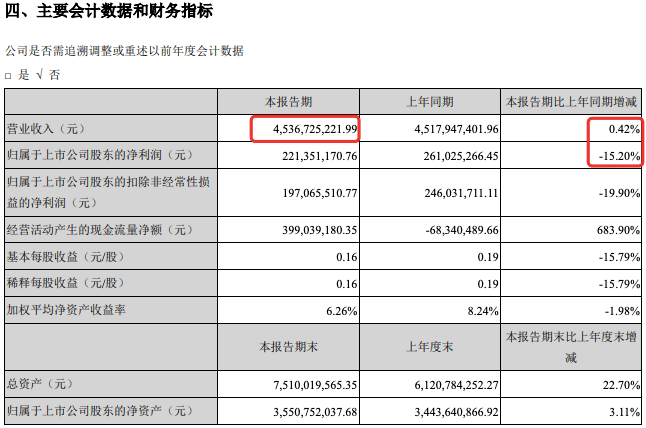The image size is (646, 428).
Task: Click row label 总资产（元）
Action: tap(40, 384)
